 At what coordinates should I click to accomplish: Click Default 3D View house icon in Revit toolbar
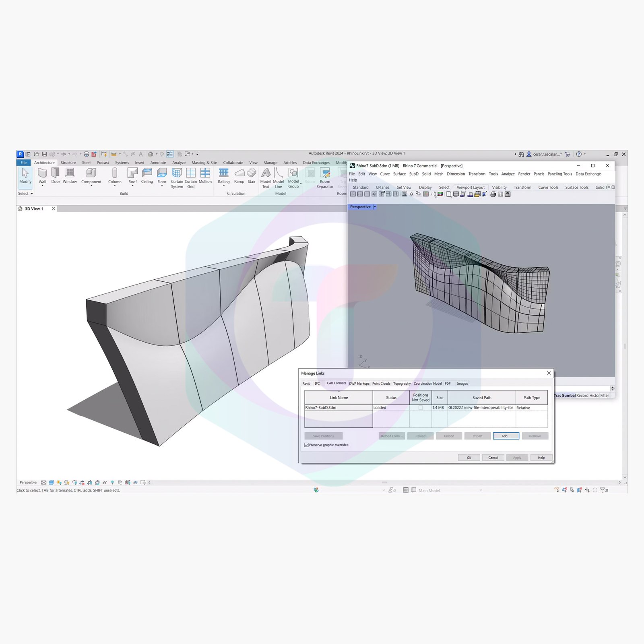coord(151,154)
